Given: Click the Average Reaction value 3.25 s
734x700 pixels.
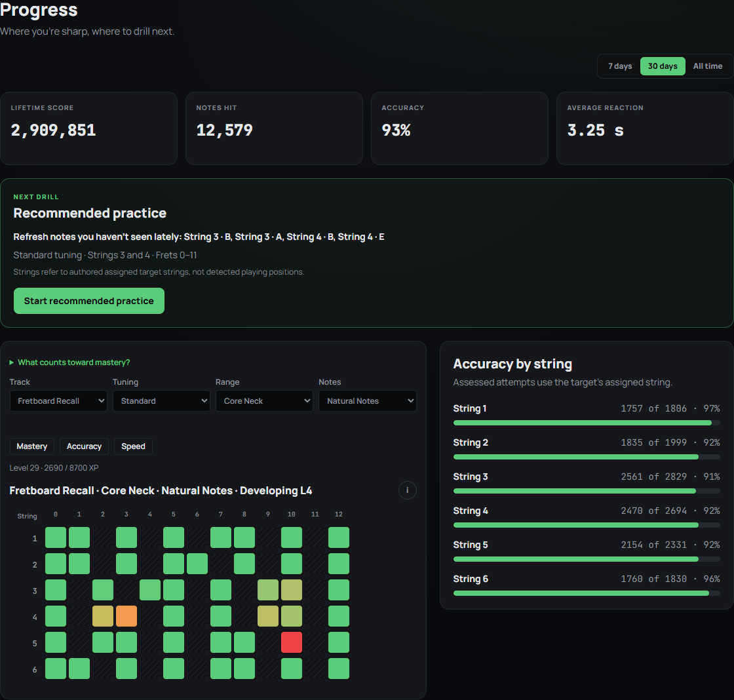Looking at the screenshot, I should tap(596, 130).
